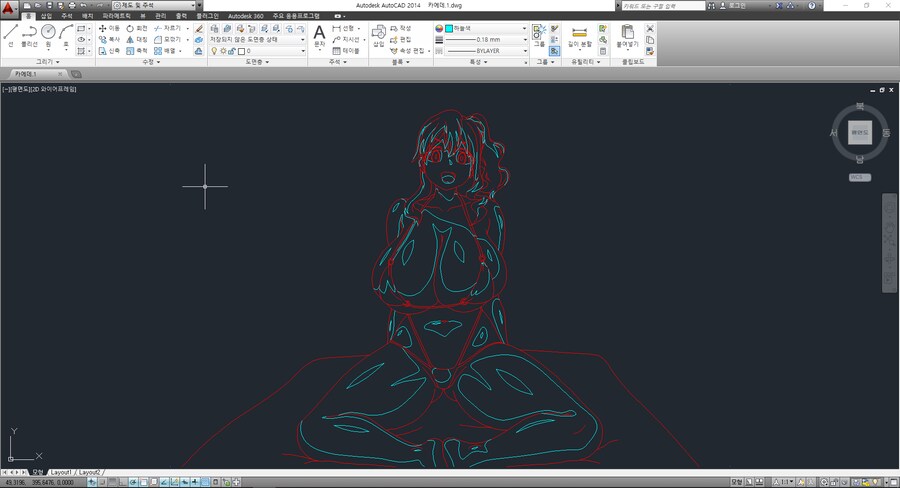Click the Measure distance (길이 분할) tool
The image size is (900, 488).
580,36
